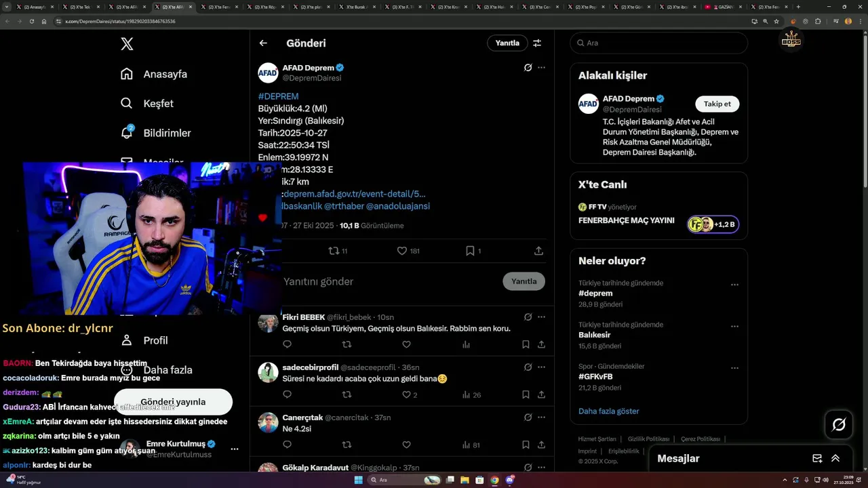Open more options for #GFKvFB trend
Screen dimensions: 868x488
pos(734,368)
